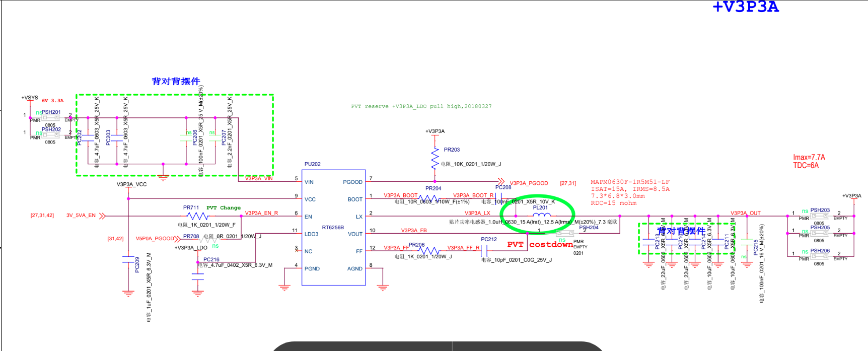This screenshot has height=351, width=868.
Task: Select the PR206 resistor zigzag symbol
Action: [429, 250]
